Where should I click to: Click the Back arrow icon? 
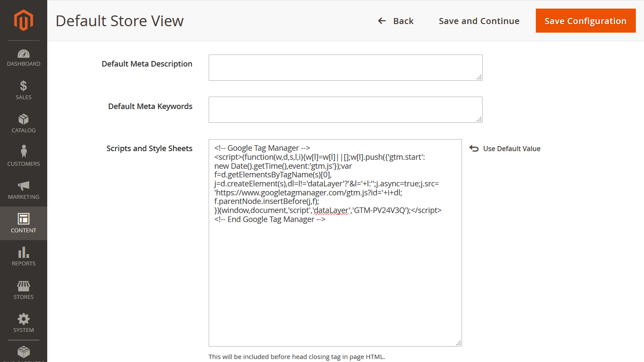click(382, 21)
